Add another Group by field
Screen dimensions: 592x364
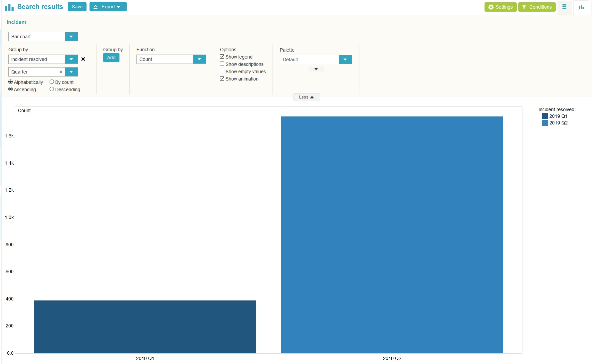click(x=111, y=58)
